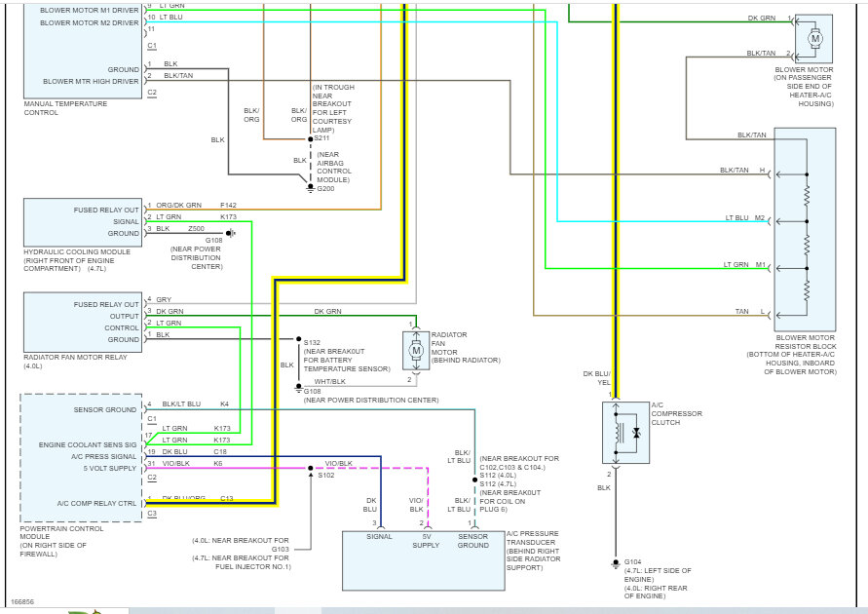
Task: Click the blower motor symbol
Action: click(x=814, y=38)
